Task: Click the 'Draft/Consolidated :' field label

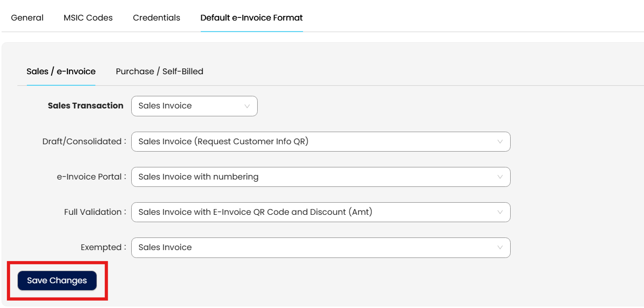Action: coord(84,141)
